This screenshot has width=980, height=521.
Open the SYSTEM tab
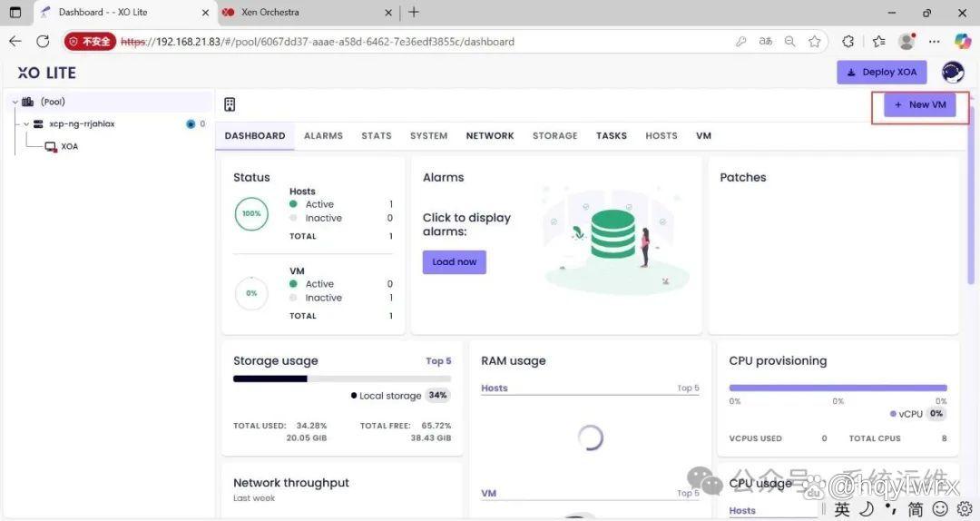pyautogui.click(x=428, y=136)
